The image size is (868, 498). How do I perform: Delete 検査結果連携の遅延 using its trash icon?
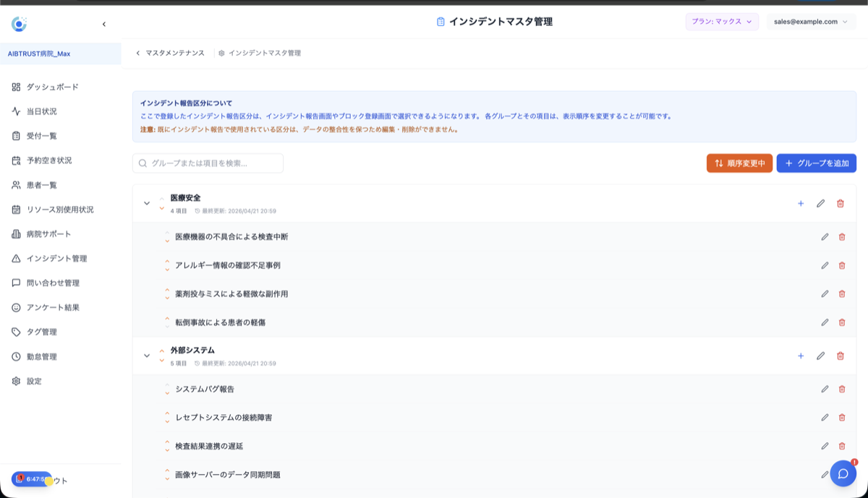point(841,446)
